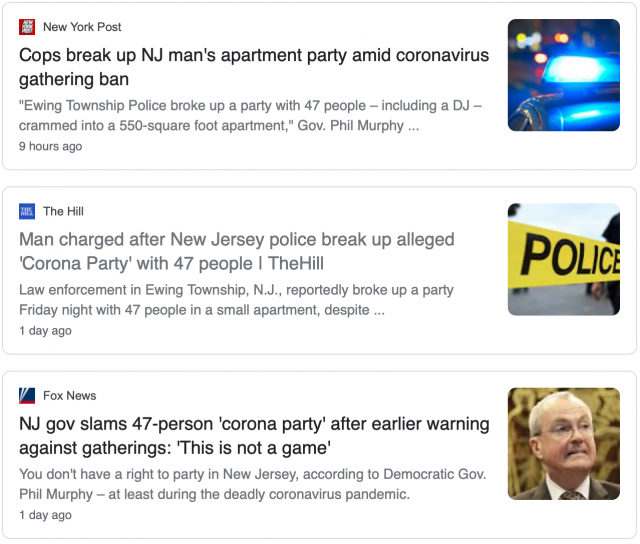Click the Fox News source name
The height and width of the screenshot is (544, 640).
pyautogui.click(x=70, y=396)
